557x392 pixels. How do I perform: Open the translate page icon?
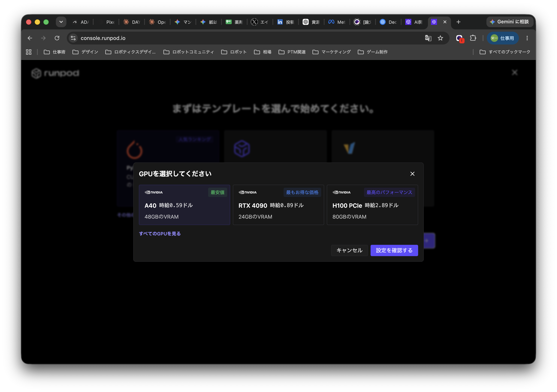428,38
